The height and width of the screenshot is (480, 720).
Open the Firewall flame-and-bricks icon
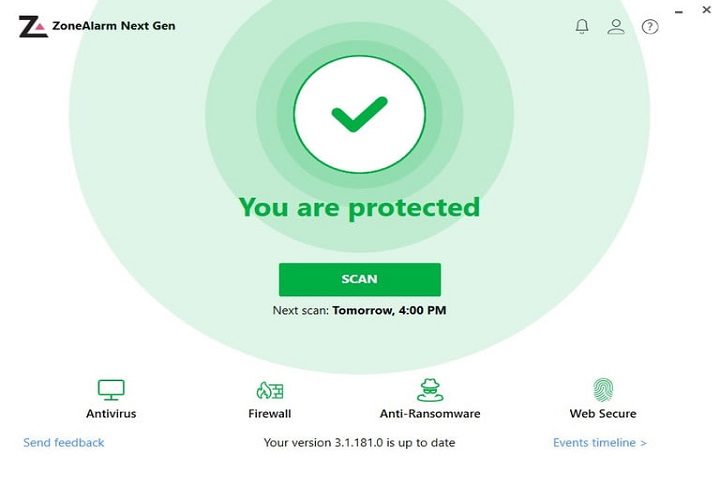tap(270, 390)
